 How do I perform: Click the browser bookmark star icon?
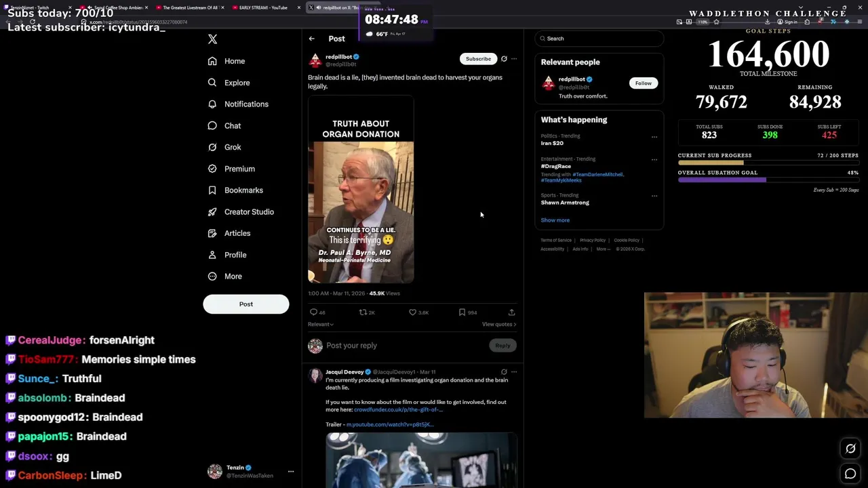(x=716, y=22)
